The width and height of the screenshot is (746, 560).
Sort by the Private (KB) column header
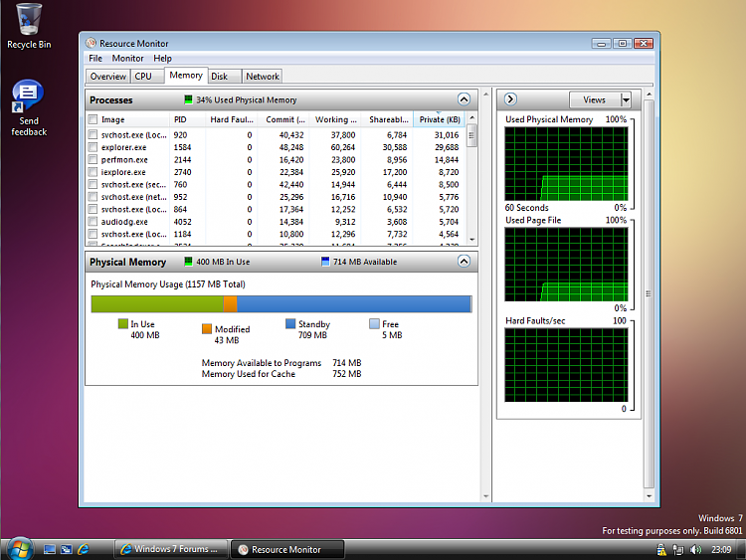pos(440,119)
